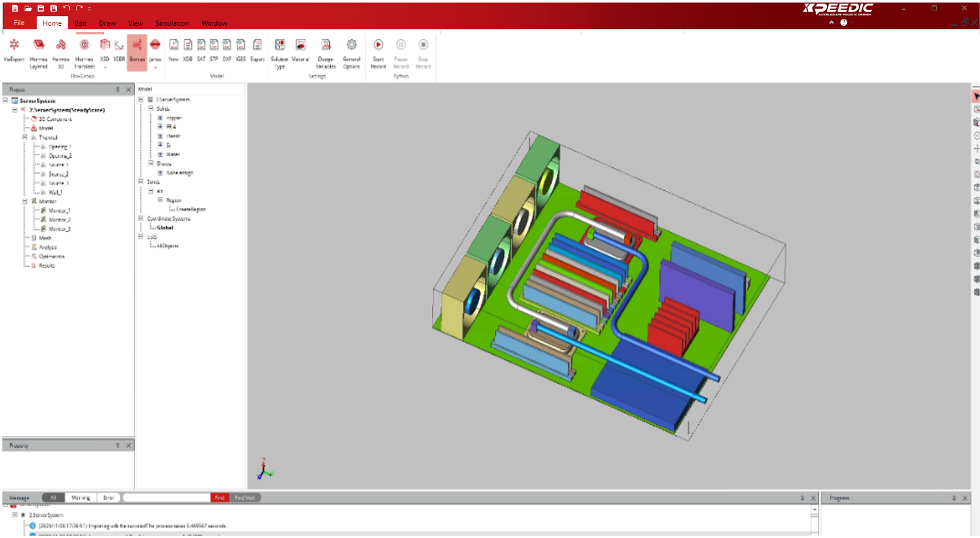Click the message search input field

[166, 498]
